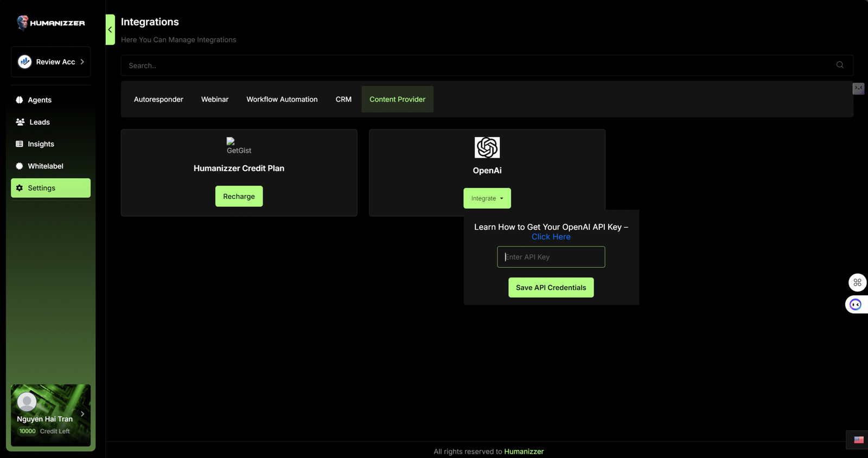Open Agents in the sidebar
This screenshot has height=458, width=868.
(x=50, y=100)
